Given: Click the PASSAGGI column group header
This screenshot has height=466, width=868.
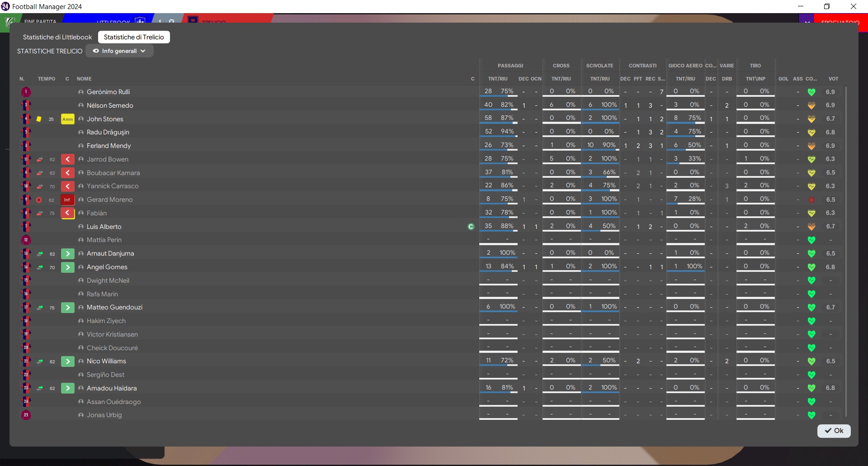Looking at the screenshot, I should (x=510, y=66).
